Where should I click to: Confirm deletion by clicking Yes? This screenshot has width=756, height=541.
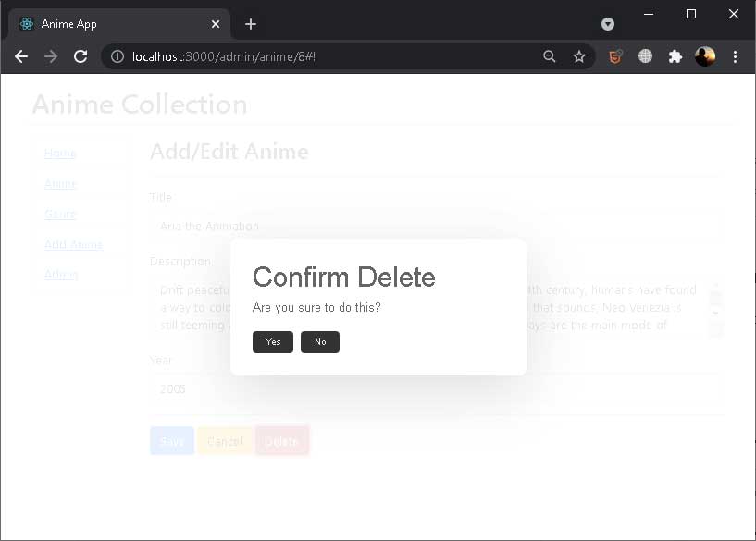click(x=272, y=342)
